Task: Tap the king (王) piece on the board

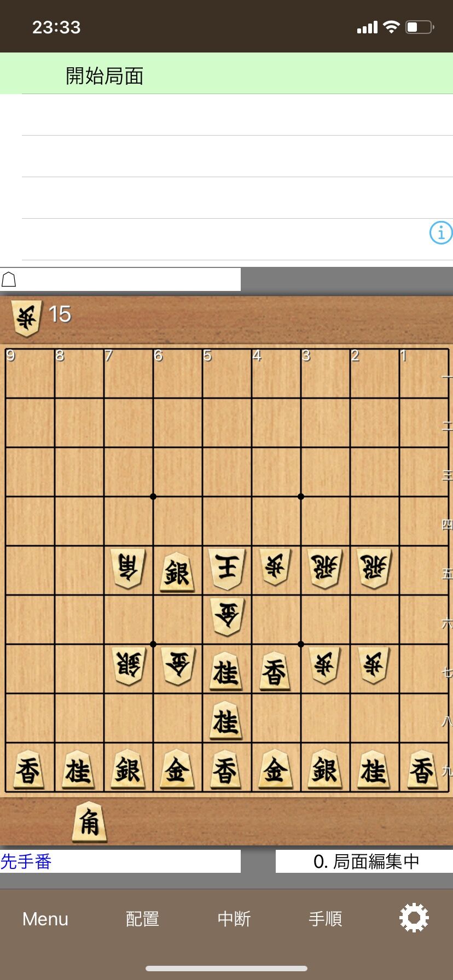Action: pos(226,569)
